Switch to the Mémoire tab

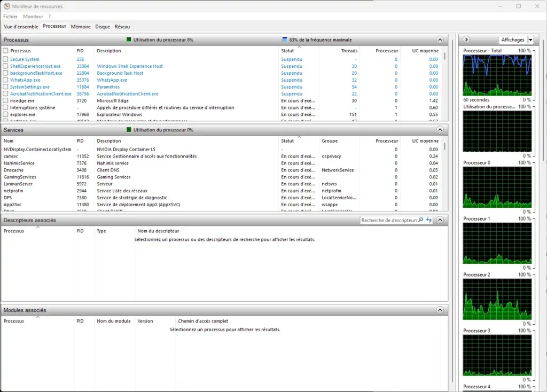coord(81,27)
